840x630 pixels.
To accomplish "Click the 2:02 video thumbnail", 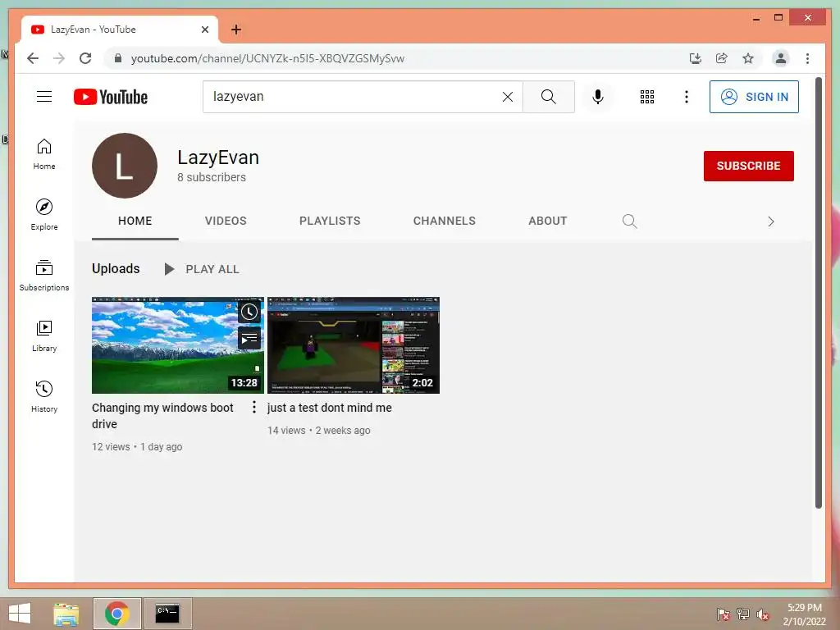I will (x=354, y=345).
